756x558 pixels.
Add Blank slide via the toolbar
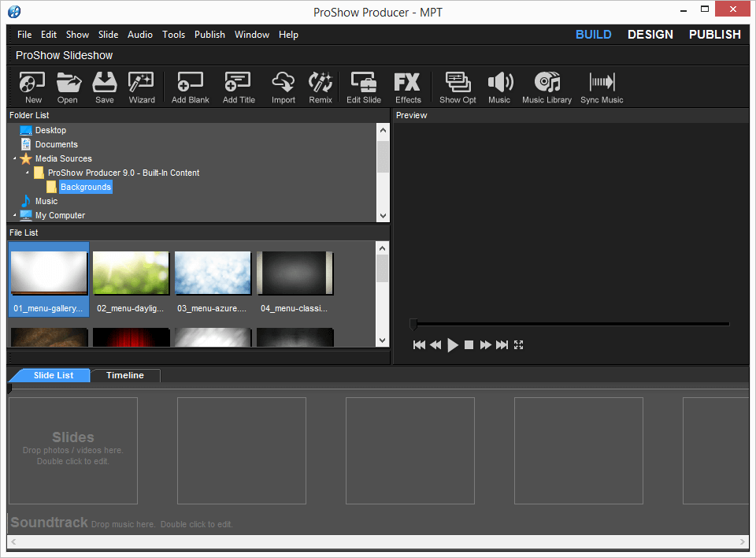[x=191, y=87]
